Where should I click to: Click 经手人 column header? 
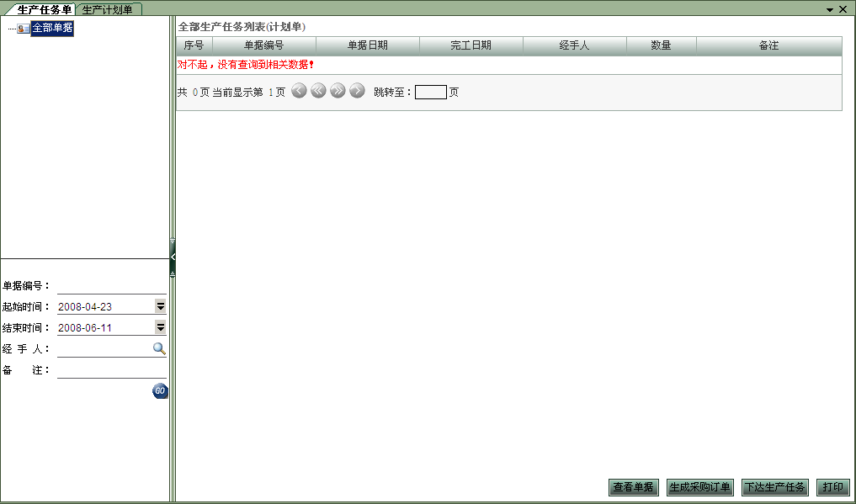coord(575,45)
